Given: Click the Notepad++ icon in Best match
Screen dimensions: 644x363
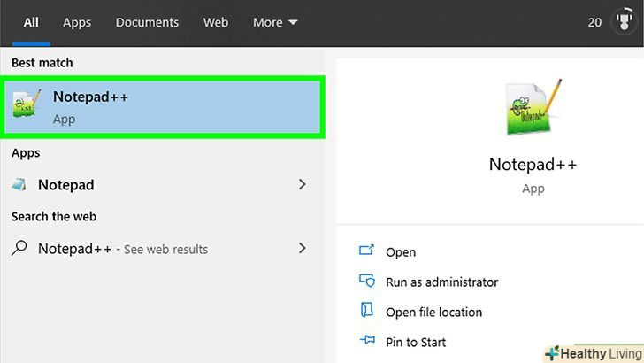Looking at the screenshot, I should point(27,106).
